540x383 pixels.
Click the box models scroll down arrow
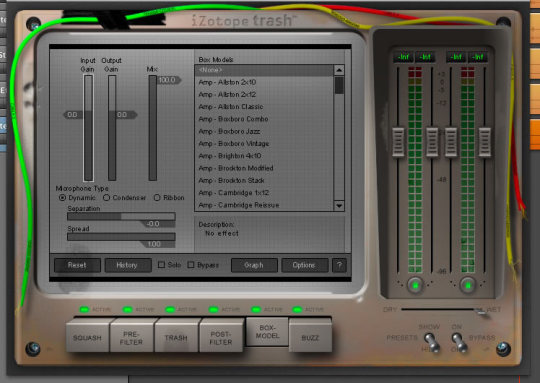[x=339, y=205]
